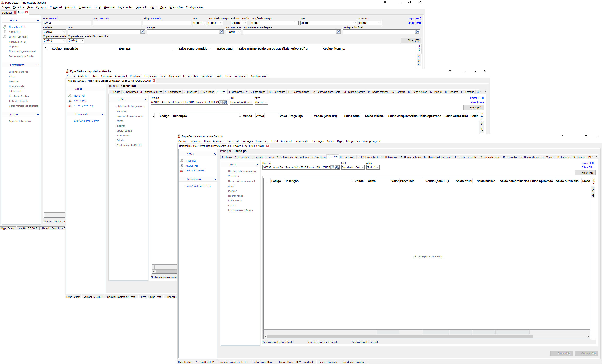Click Filtrar (F5) button in 666092 window

click(585, 173)
